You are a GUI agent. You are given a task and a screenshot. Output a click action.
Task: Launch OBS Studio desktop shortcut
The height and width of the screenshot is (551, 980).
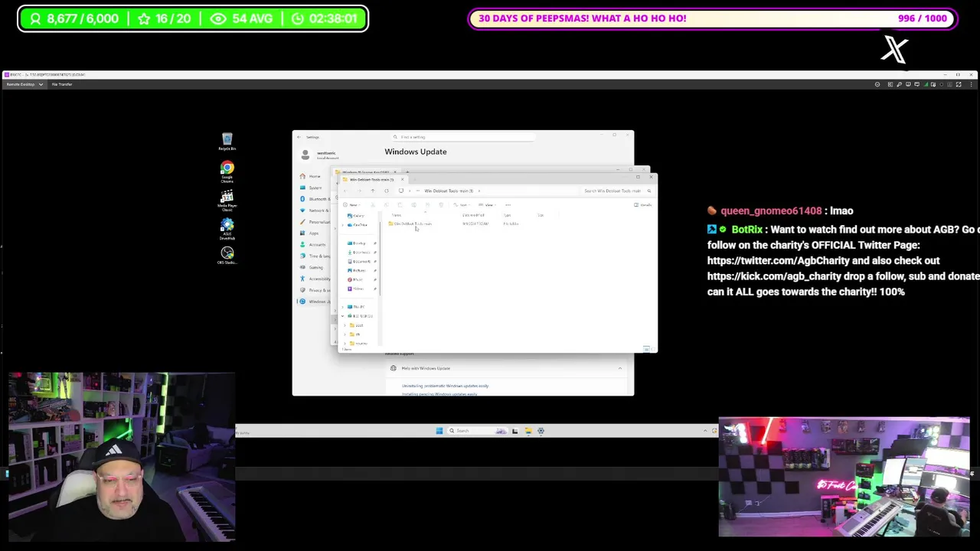[x=227, y=256]
